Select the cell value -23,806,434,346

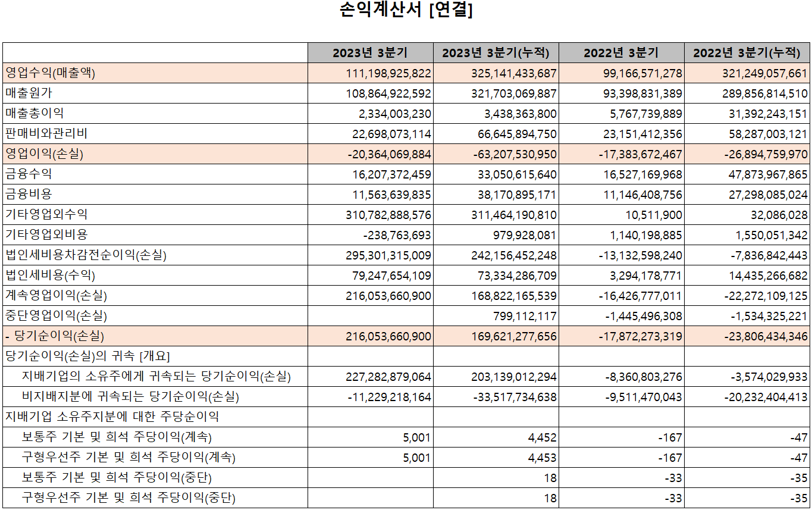click(x=766, y=337)
